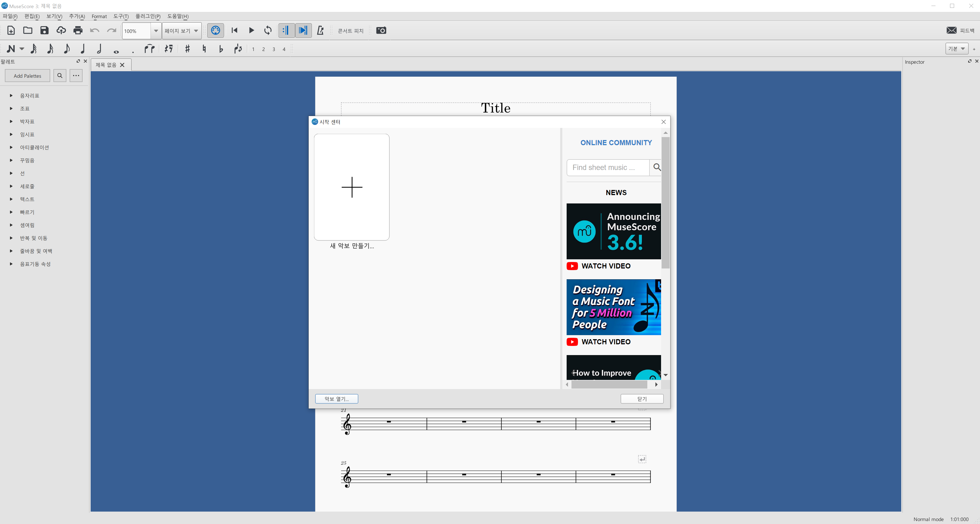
Task: Click the sharp accidental icon
Action: point(187,49)
